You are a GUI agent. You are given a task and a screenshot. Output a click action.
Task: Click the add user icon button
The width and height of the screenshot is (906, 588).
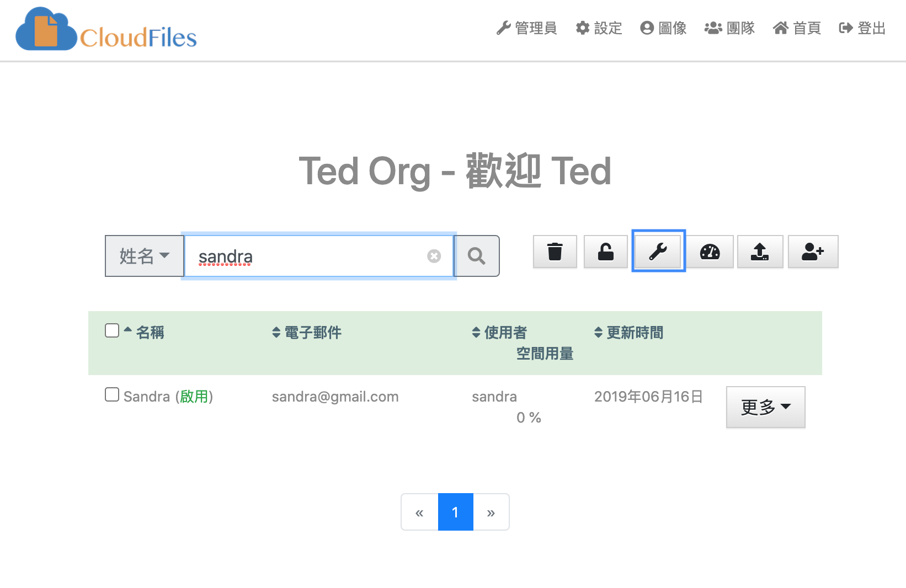click(x=812, y=252)
